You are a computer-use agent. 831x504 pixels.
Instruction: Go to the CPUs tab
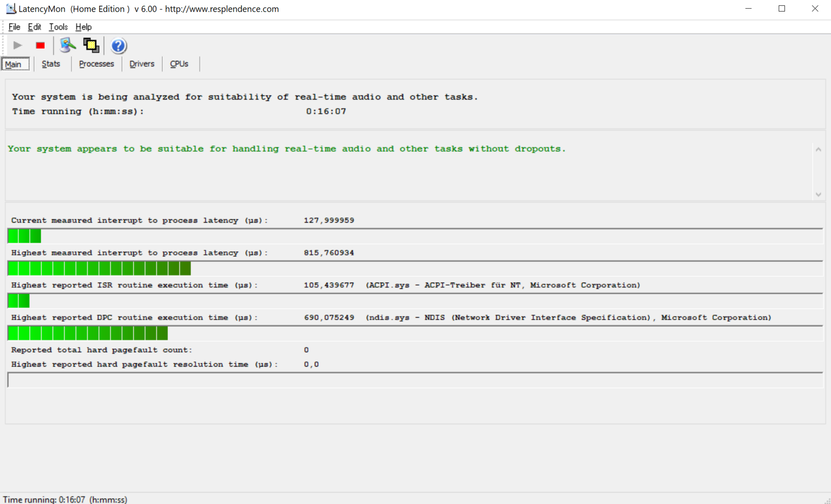[179, 64]
